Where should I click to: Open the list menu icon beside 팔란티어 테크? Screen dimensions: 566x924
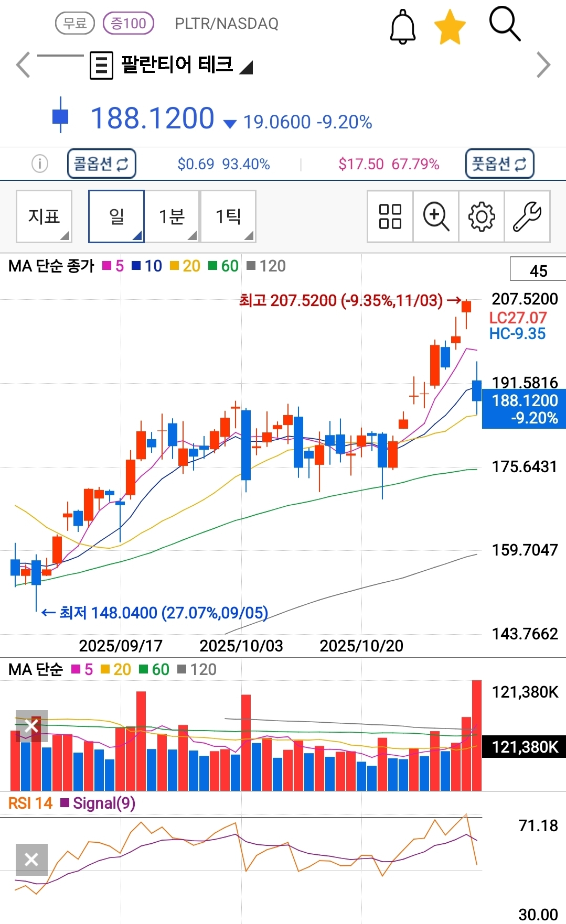(x=101, y=66)
